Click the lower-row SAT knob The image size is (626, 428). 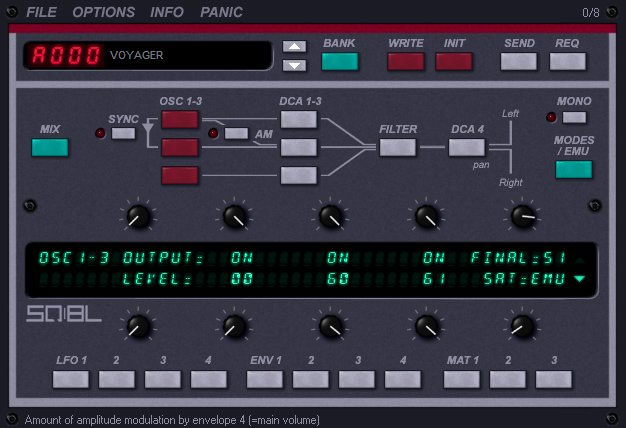tap(523, 327)
